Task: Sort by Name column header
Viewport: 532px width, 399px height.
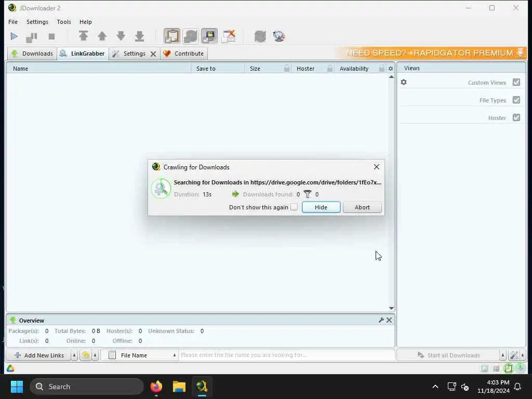Action: [x=98, y=69]
